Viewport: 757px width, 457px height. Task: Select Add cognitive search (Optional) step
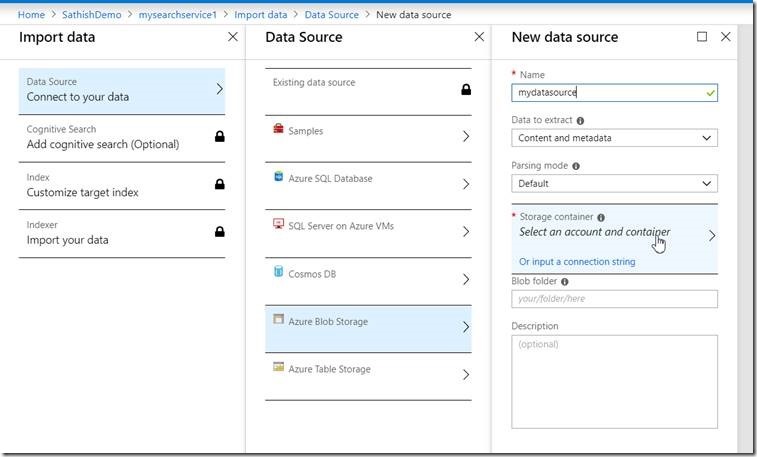(x=122, y=138)
